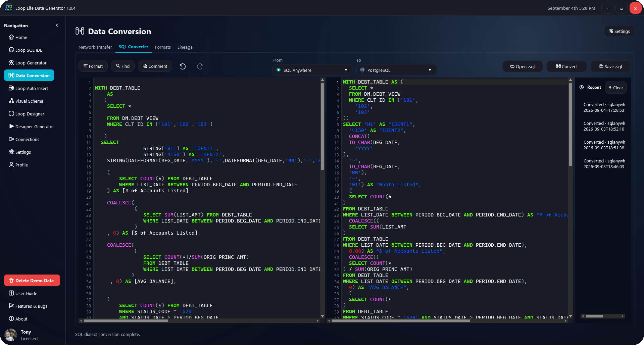644x345 pixels.
Task: Click line 8 WHERE CLT_ID in source editor
Action: tap(159, 124)
